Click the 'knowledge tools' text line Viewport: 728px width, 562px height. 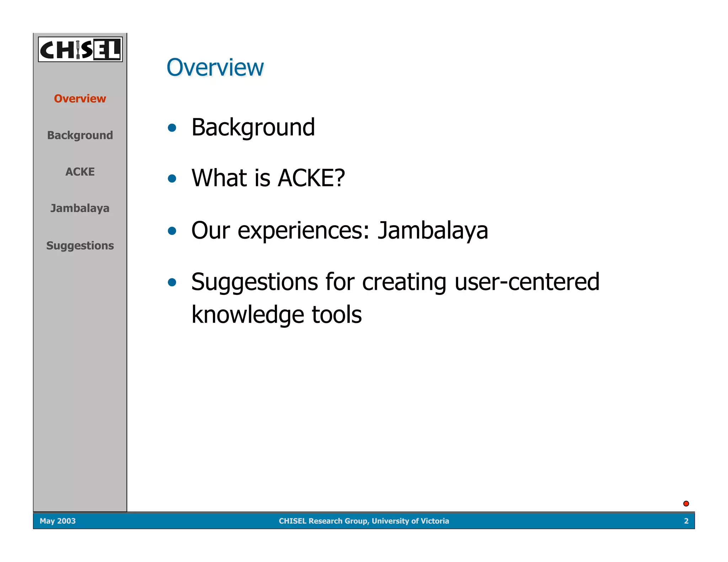click(x=276, y=315)
